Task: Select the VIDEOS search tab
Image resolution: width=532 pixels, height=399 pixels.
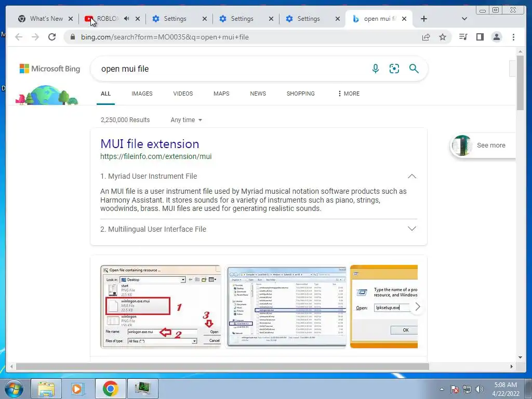Action: pyautogui.click(x=183, y=94)
